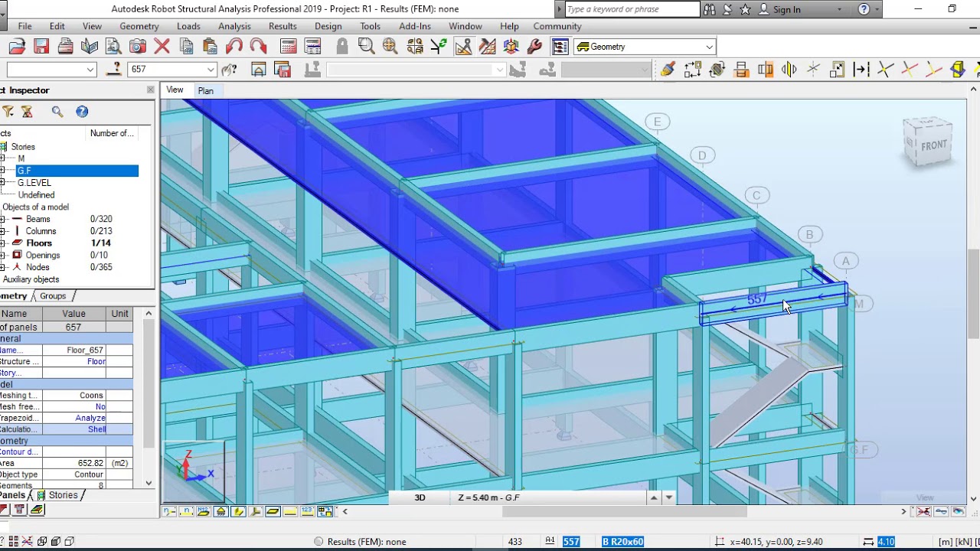Click the Redo arrow icon
This screenshot has height=551, width=980.
pyautogui.click(x=258, y=47)
